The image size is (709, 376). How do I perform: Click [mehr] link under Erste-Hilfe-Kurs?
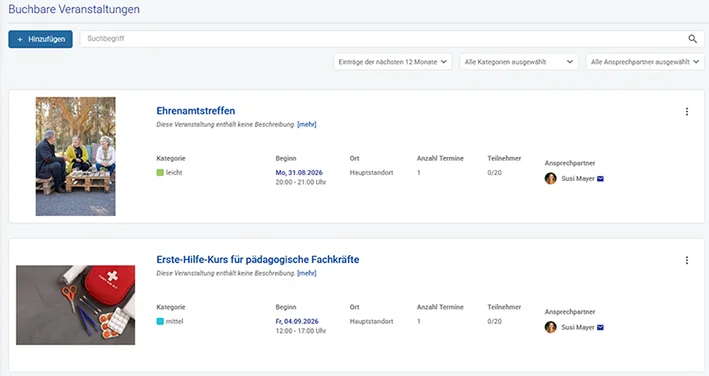click(x=307, y=273)
